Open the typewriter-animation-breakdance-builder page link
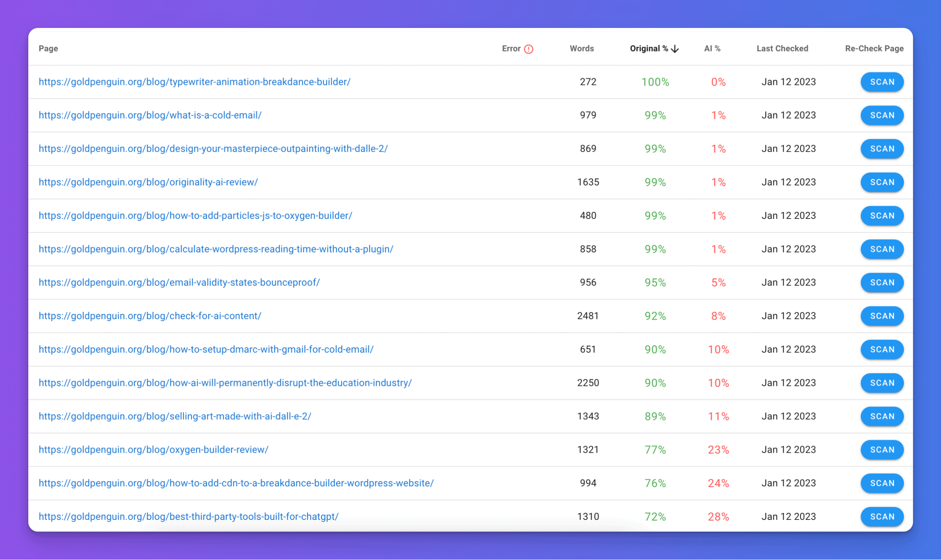Viewport: 942px width, 560px height. pyautogui.click(x=194, y=82)
